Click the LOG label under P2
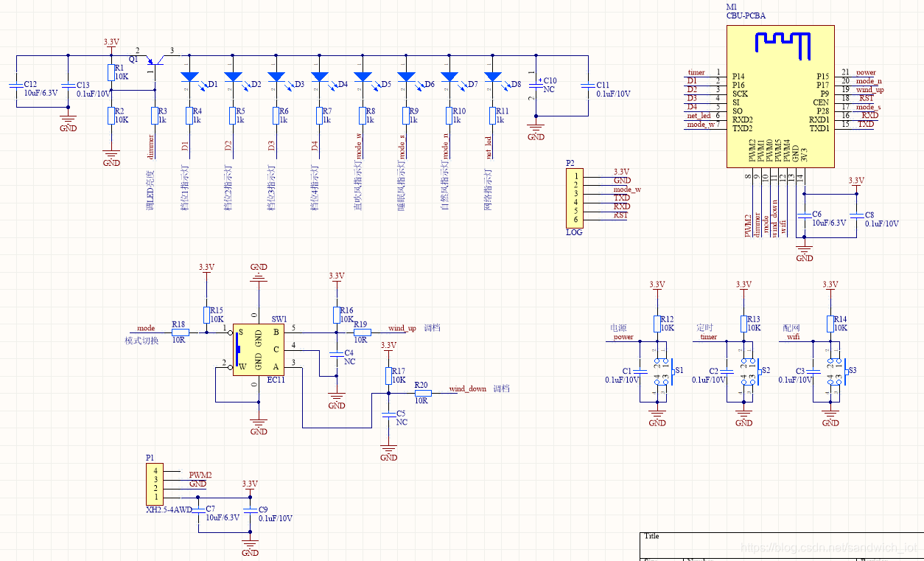 574,232
